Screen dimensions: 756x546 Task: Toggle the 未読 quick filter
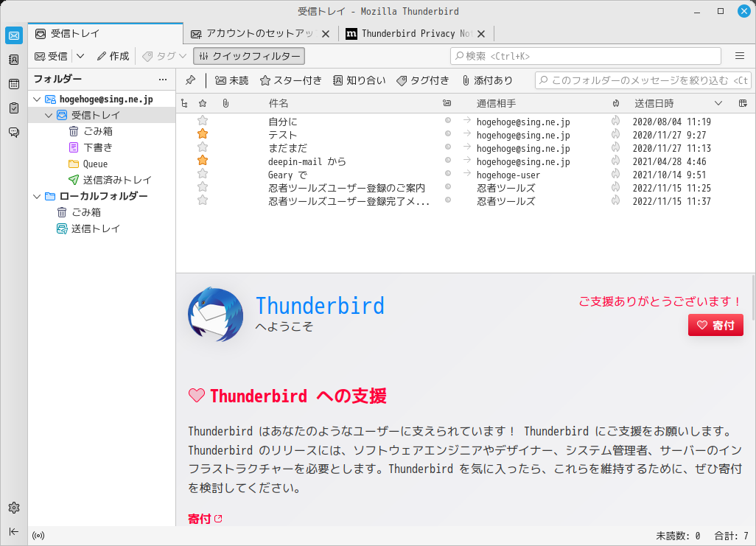pyautogui.click(x=232, y=80)
